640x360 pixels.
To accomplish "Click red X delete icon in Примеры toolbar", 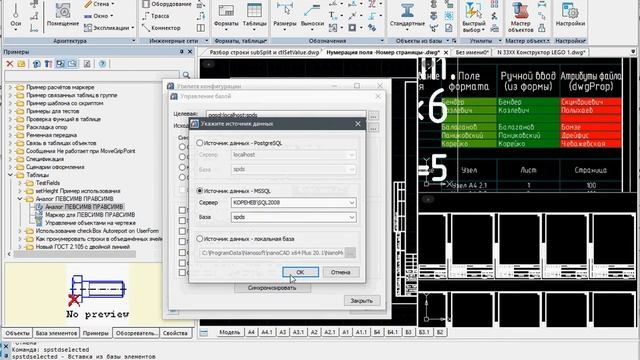I will point(9,64).
